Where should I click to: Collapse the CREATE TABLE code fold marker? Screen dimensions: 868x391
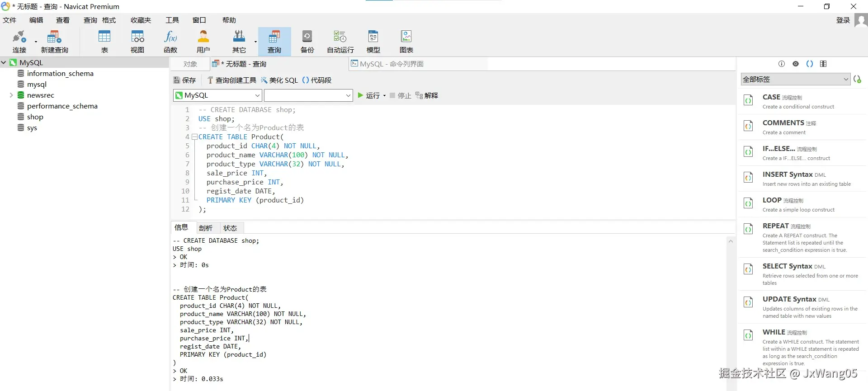[x=194, y=137]
